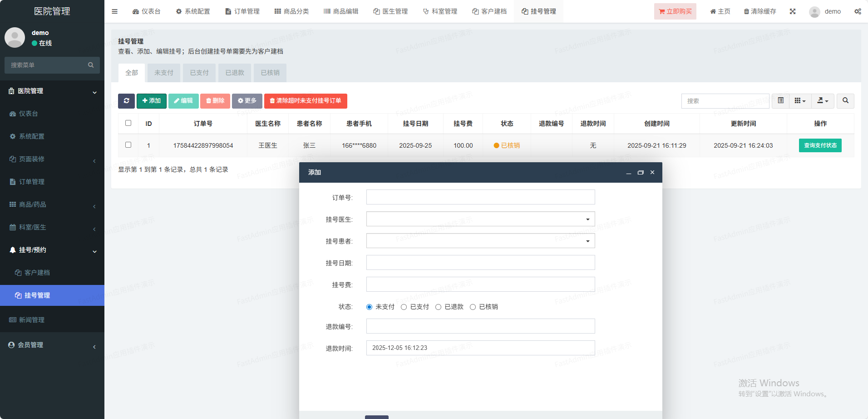Open the columns selector dropdown
Image resolution: width=868 pixels, height=419 pixels.
coord(800,101)
